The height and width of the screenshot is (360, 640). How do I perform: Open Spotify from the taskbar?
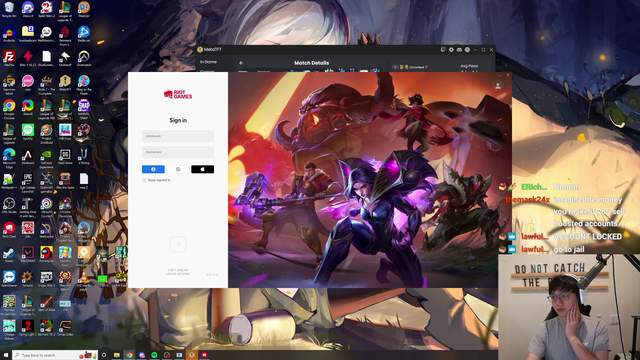(x=154, y=355)
